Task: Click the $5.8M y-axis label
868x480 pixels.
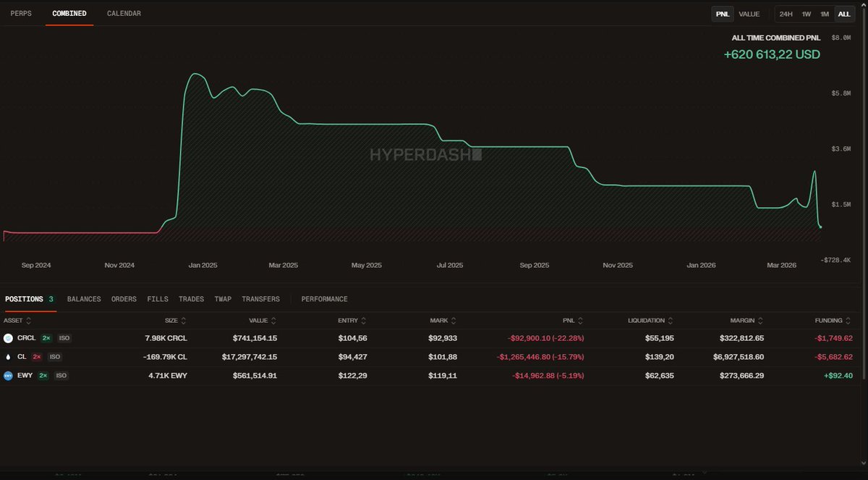Action: coord(841,93)
